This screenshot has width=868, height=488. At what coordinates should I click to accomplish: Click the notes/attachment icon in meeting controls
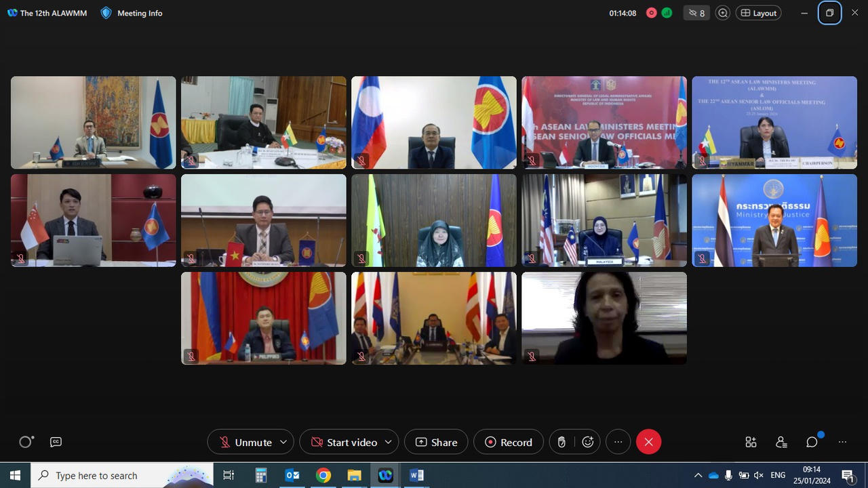click(561, 442)
